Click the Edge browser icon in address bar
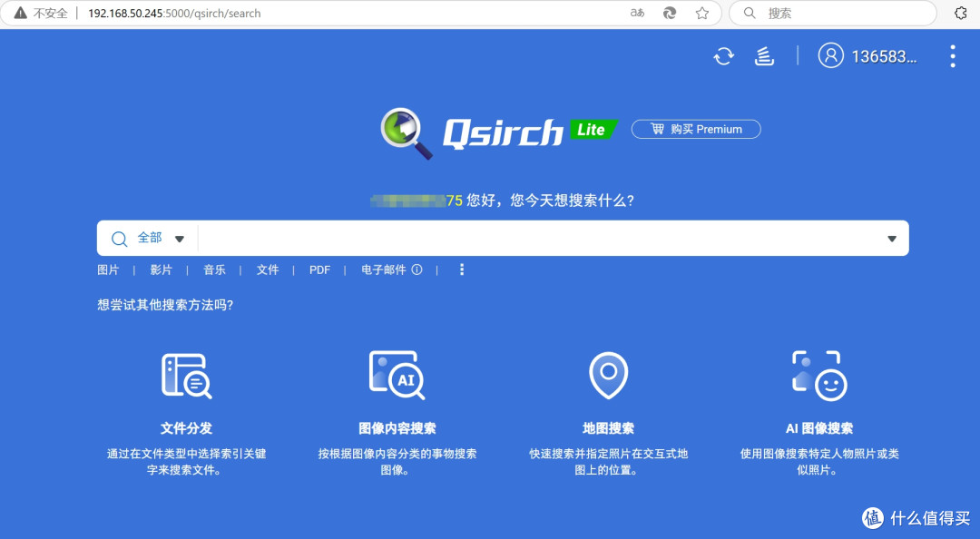The width and height of the screenshot is (980, 539). 670,13
